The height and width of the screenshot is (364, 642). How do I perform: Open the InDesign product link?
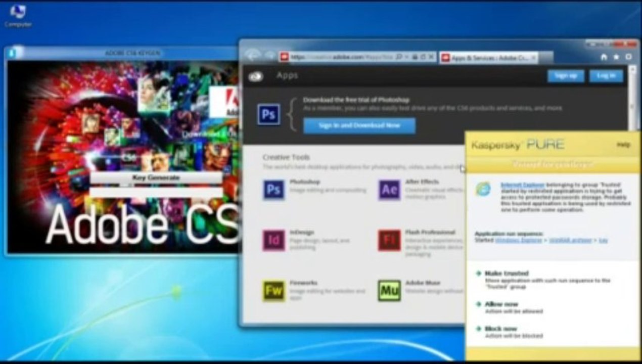click(x=302, y=233)
